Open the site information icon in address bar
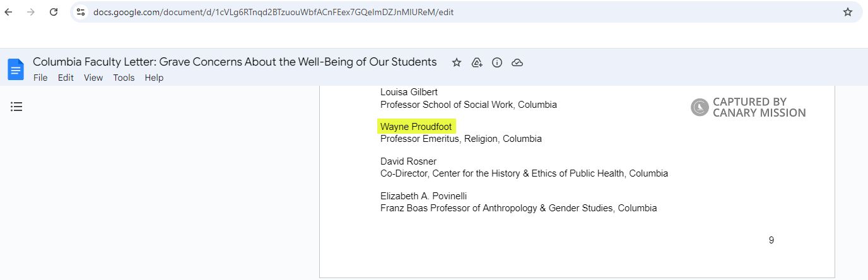Image resolution: width=868 pixels, height=280 pixels. point(81,12)
